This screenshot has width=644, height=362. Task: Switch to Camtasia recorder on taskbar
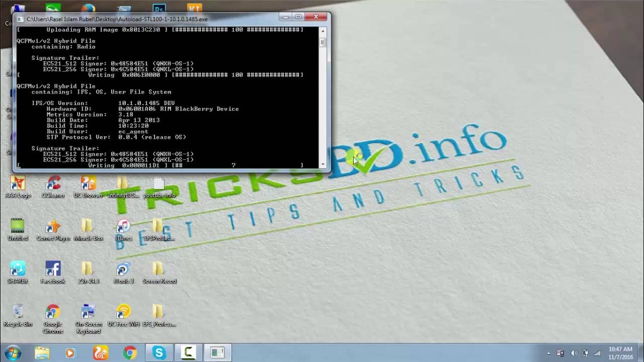188,353
